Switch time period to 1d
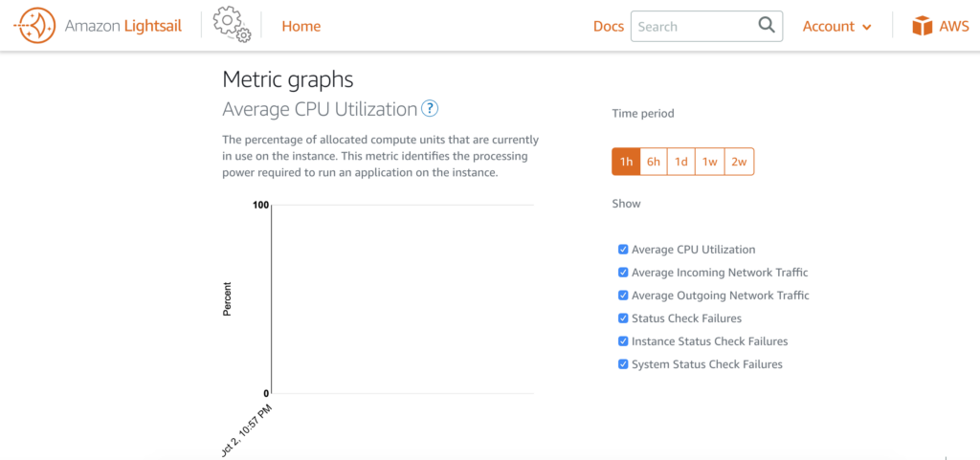The height and width of the screenshot is (460, 980). click(x=680, y=162)
